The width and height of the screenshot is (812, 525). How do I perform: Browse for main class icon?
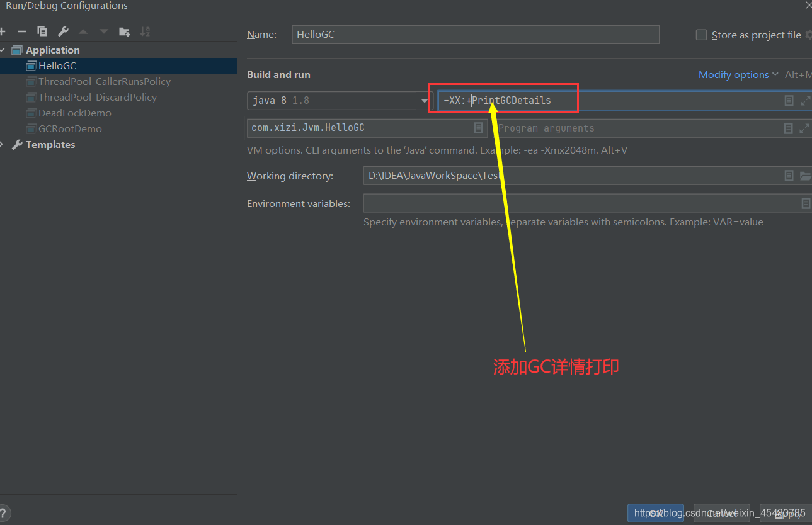click(x=479, y=128)
